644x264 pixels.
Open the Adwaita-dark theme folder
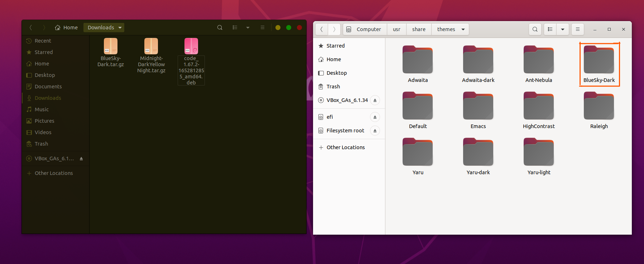(x=478, y=64)
